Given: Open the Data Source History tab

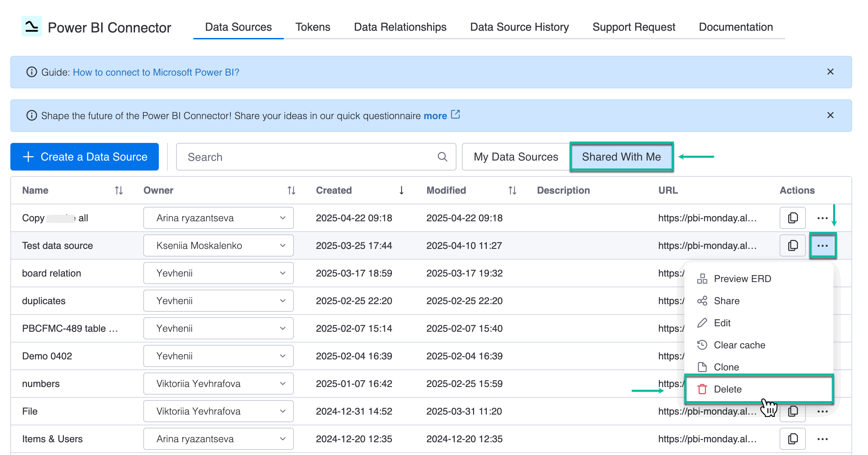Looking at the screenshot, I should 519,27.
